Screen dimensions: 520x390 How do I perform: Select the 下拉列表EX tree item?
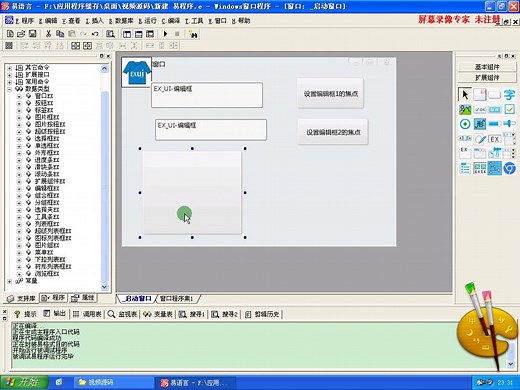pos(50,260)
